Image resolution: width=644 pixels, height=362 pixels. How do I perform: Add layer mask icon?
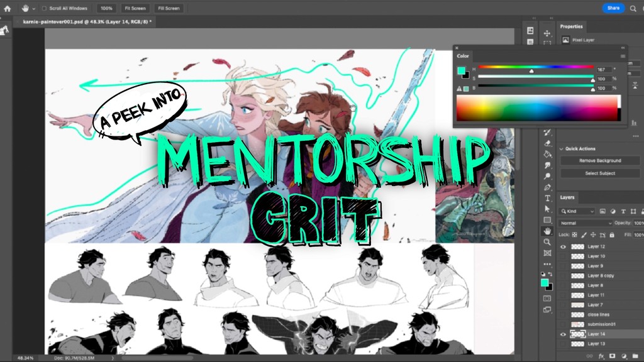pos(613,356)
